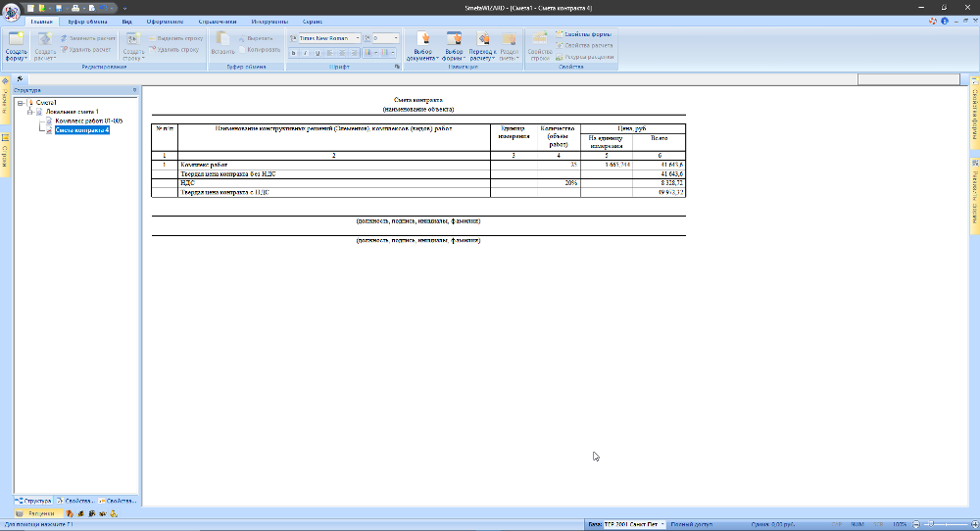The width and height of the screenshot is (980, 531).
Task: Click Вырезать in the clipboard group
Action: [256, 38]
